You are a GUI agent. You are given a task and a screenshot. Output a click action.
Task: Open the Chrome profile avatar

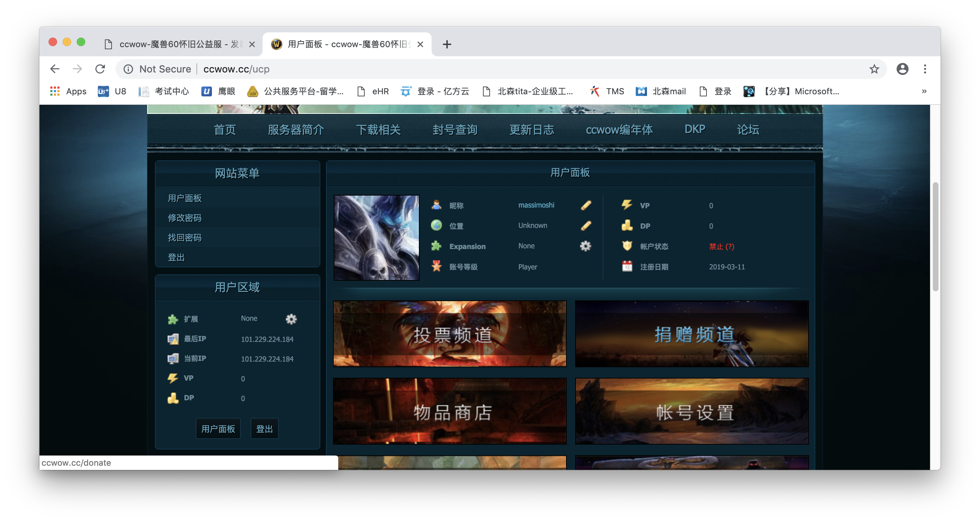[903, 69]
